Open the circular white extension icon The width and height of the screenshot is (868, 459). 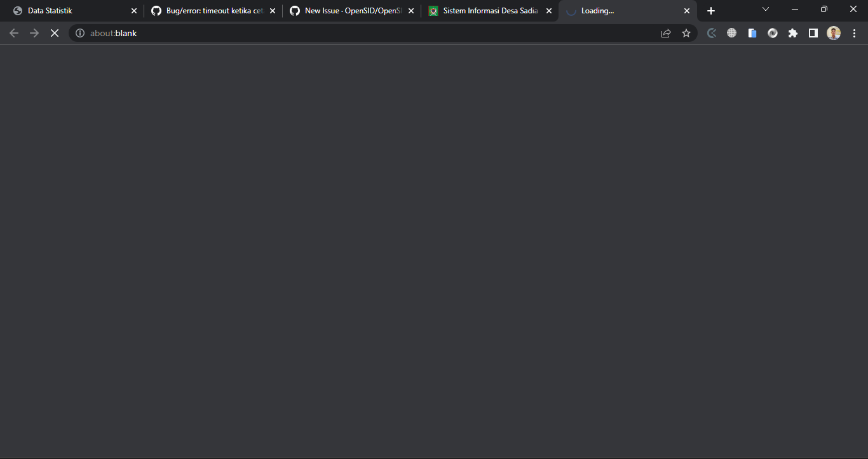[x=773, y=33]
